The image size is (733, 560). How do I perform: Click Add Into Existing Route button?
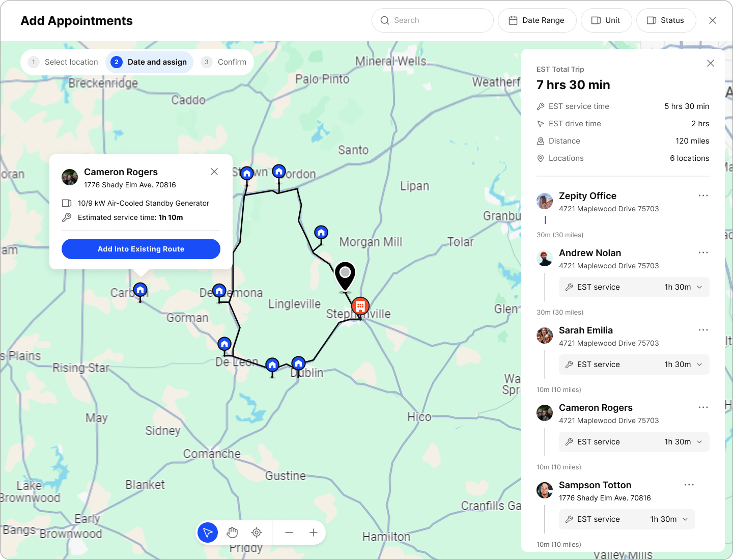(141, 249)
